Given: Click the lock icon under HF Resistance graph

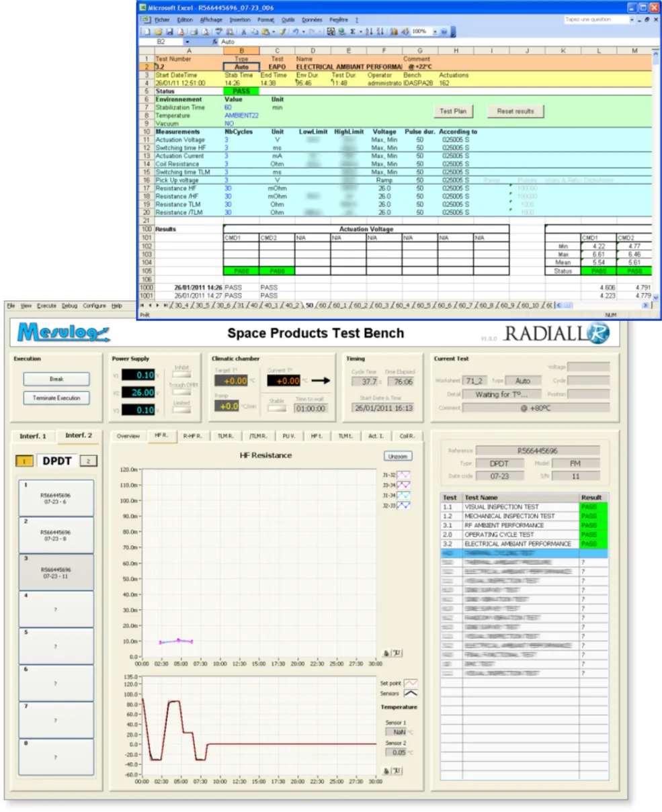Looking at the screenshot, I should point(386,653).
